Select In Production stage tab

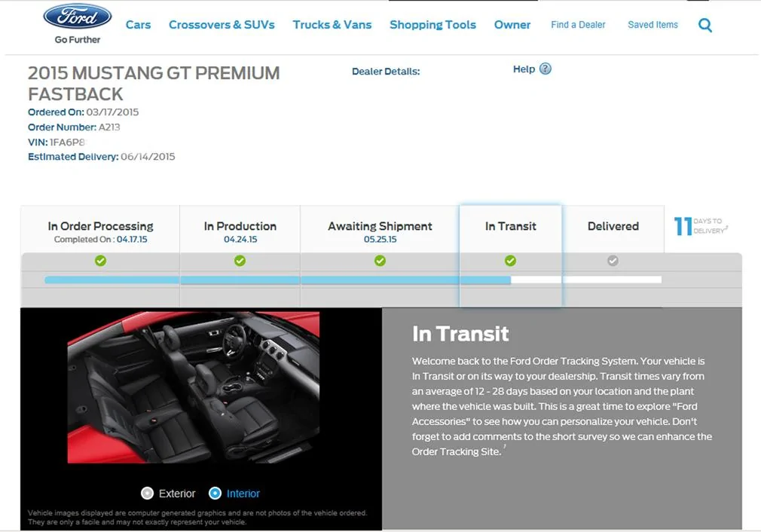coord(240,229)
